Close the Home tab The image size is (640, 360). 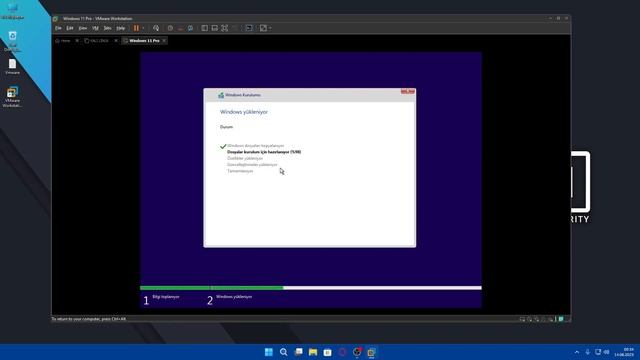point(77,41)
